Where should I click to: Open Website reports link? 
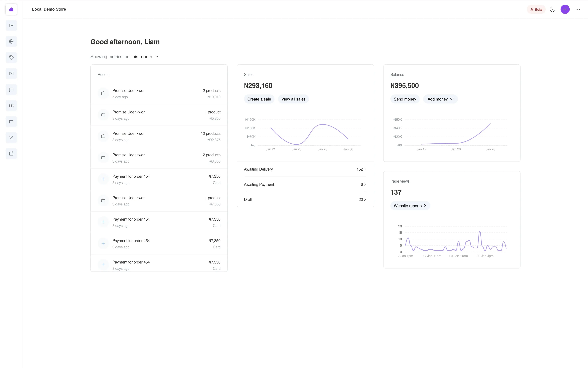410,206
